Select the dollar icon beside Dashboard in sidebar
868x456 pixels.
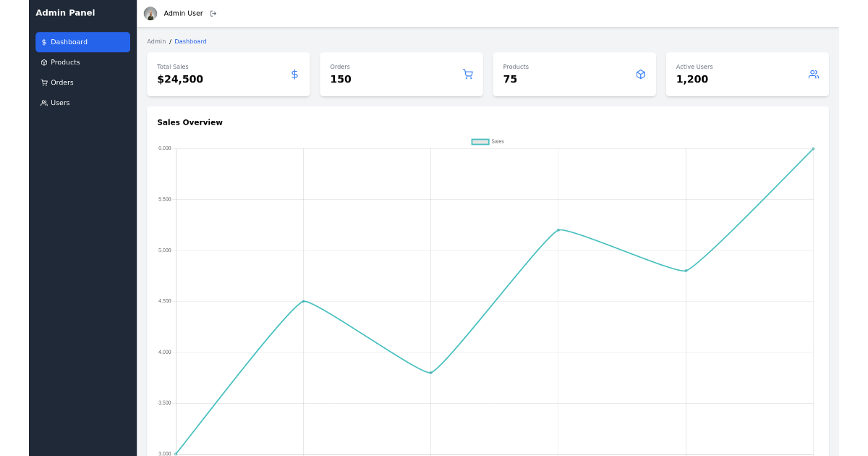pos(44,42)
